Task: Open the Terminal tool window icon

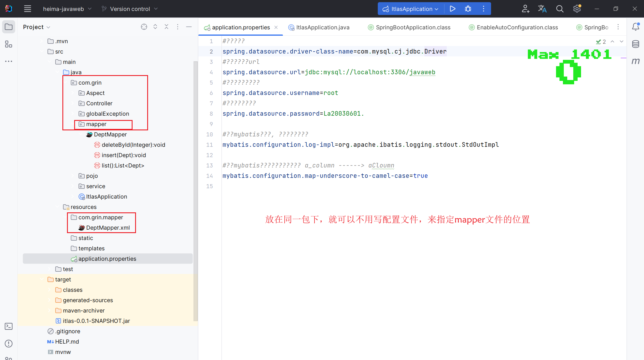Action: (9, 326)
